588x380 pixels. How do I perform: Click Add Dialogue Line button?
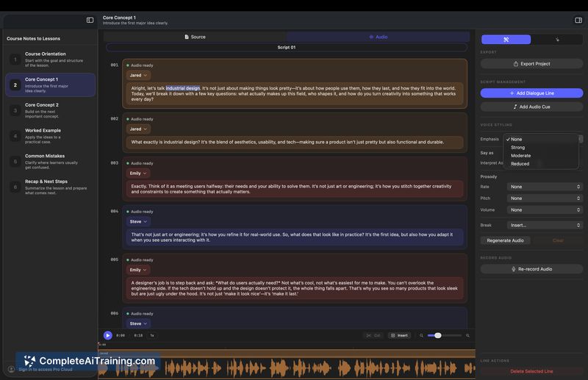531,93
